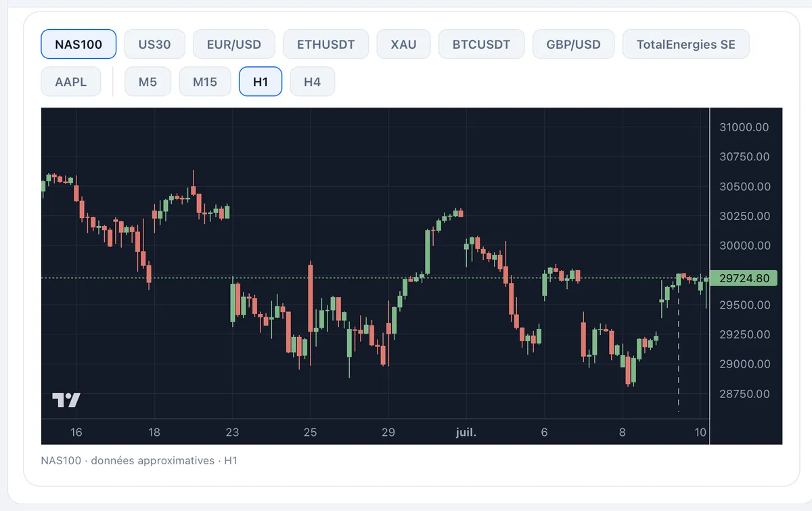
Task: Pick the GBP/USD pair
Action: (x=574, y=45)
